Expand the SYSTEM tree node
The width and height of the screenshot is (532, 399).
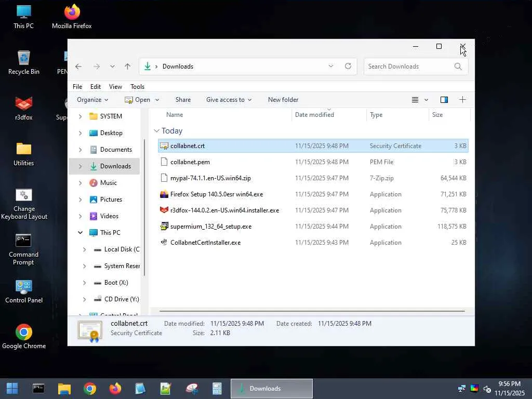click(81, 116)
